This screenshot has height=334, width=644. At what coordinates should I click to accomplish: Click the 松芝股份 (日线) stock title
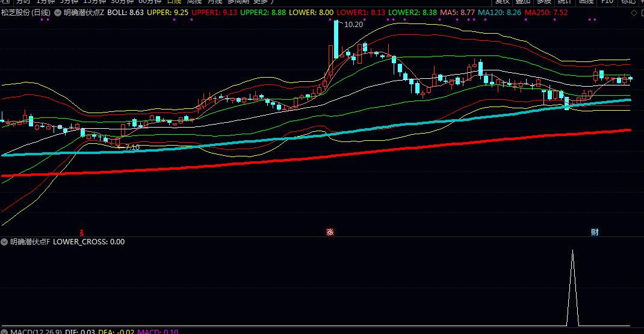point(26,13)
